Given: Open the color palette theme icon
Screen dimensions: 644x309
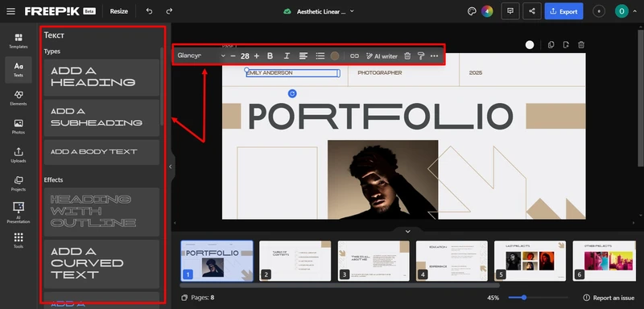Looking at the screenshot, I should pyautogui.click(x=472, y=11).
